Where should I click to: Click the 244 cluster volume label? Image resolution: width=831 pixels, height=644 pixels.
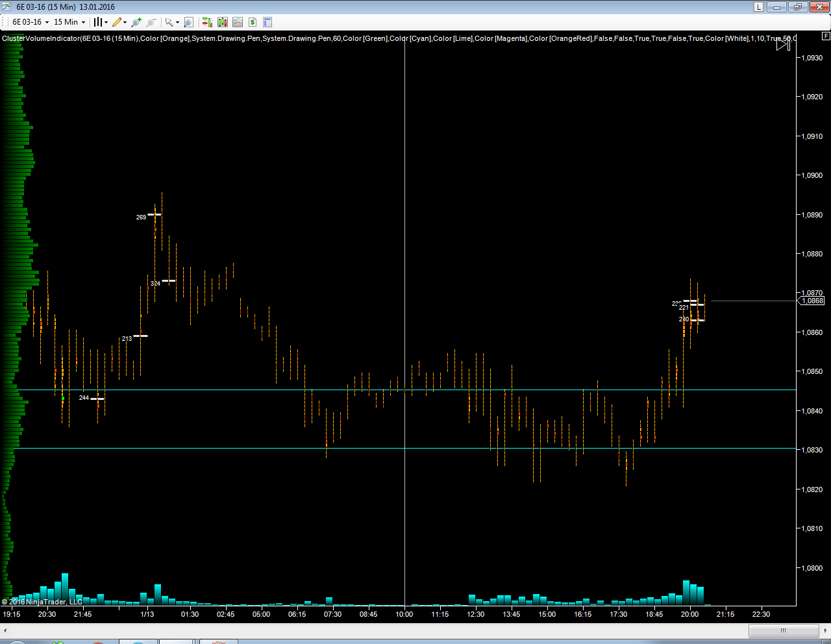point(84,398)
